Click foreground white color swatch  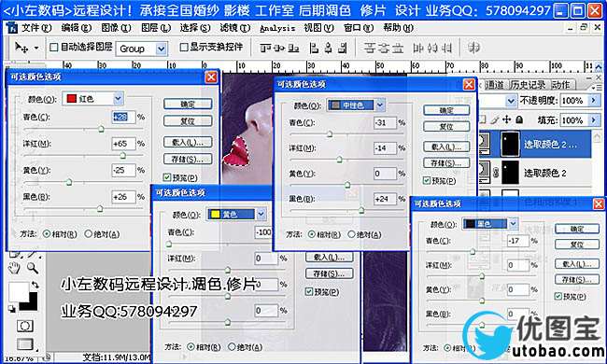19,291
